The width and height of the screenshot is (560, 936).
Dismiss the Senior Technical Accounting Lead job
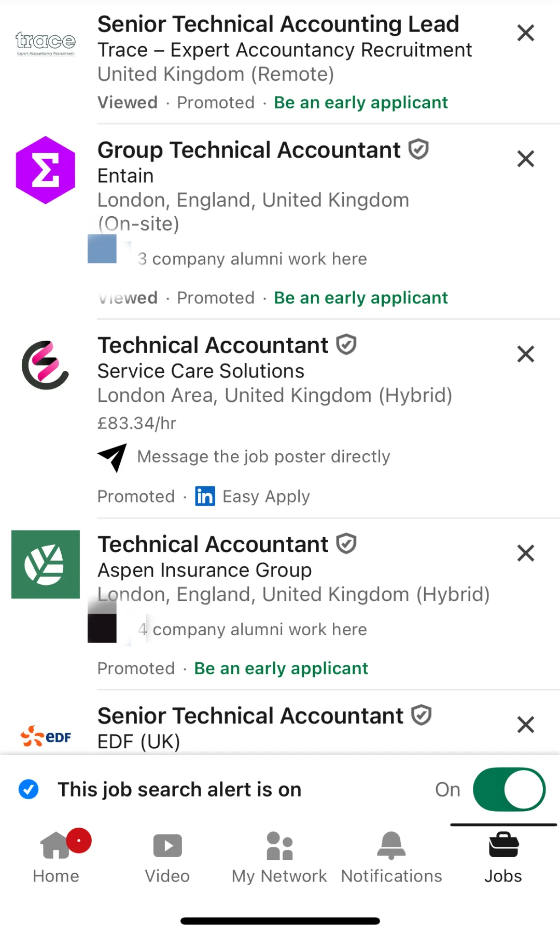pos(526,33)
